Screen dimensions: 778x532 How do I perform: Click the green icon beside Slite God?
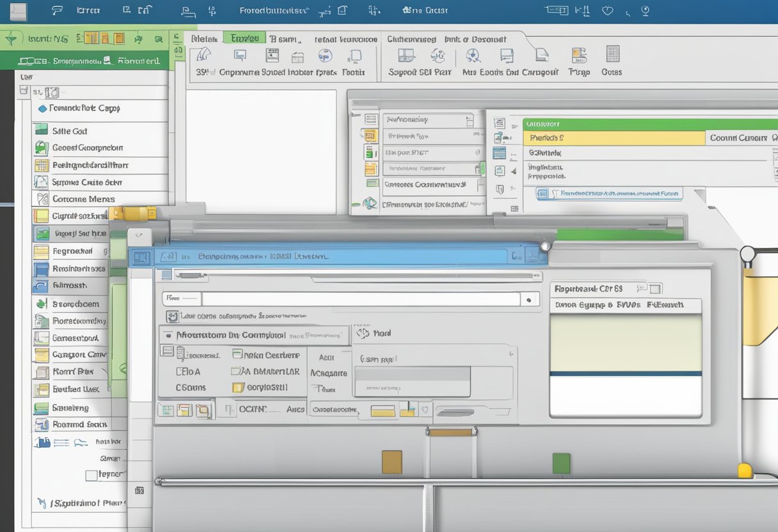(41, 130)
